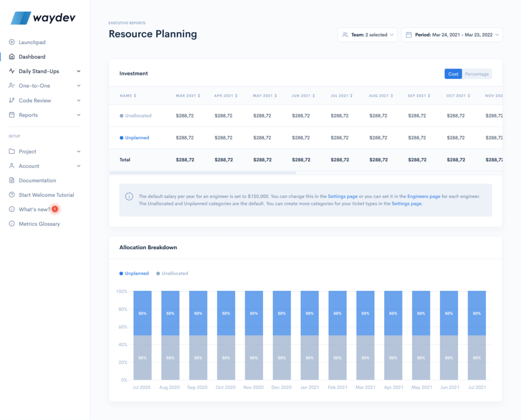Select the One-to-One icon
521x420 pixels.
click(11, 85)
